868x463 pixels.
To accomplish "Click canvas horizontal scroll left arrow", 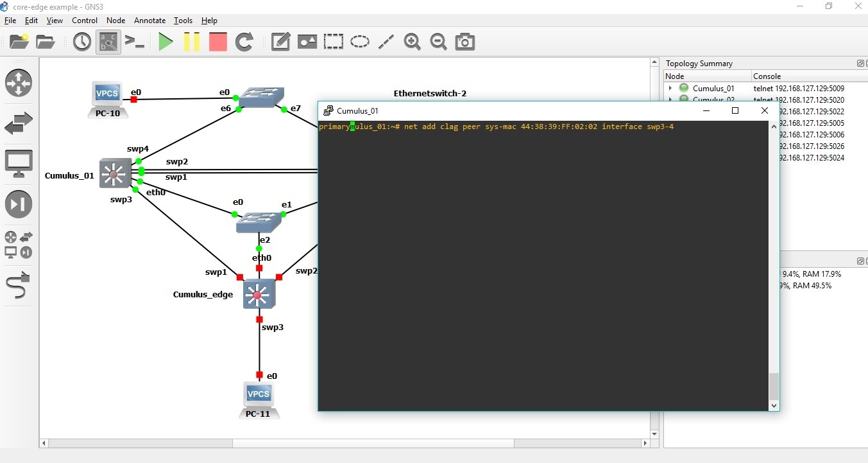I will tap(44, 443).
